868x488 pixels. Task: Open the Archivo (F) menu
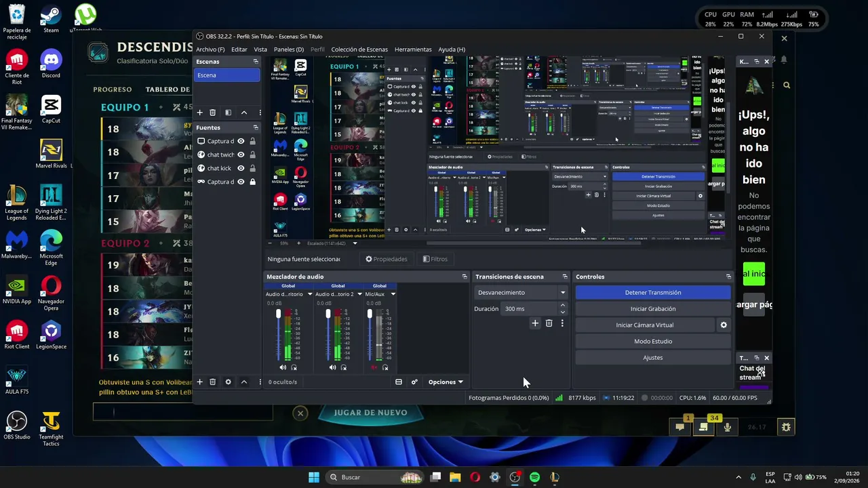point(210,49)
